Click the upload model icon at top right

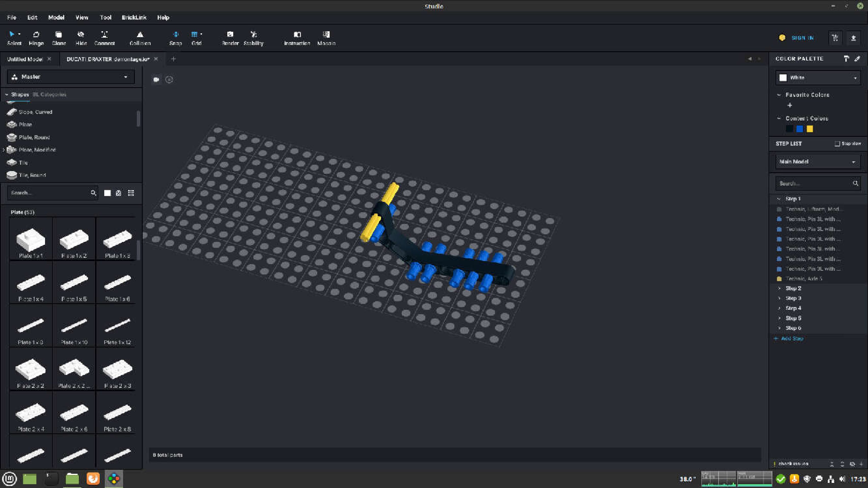853,38
